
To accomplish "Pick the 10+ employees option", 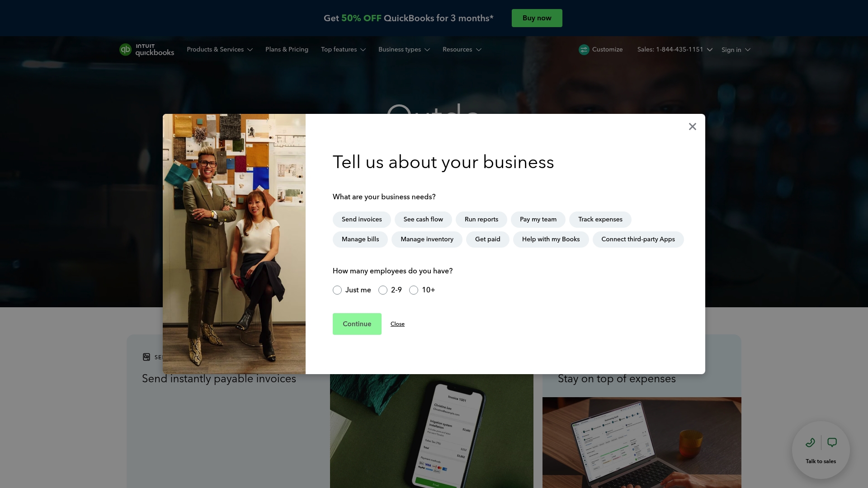I will coord(413,290).
